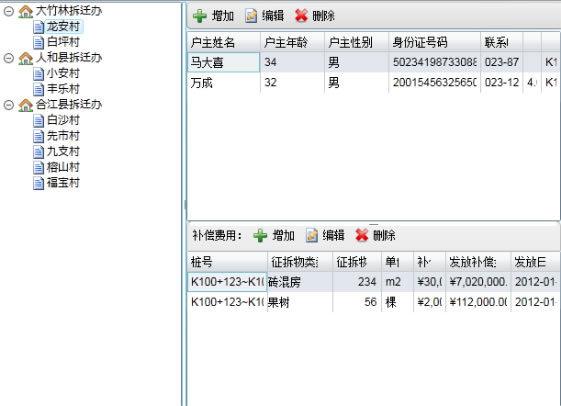Collapse the 人和县拆迁办 tree node
Viewport: 561px width, 406px height.
click(x=9, y=58)
